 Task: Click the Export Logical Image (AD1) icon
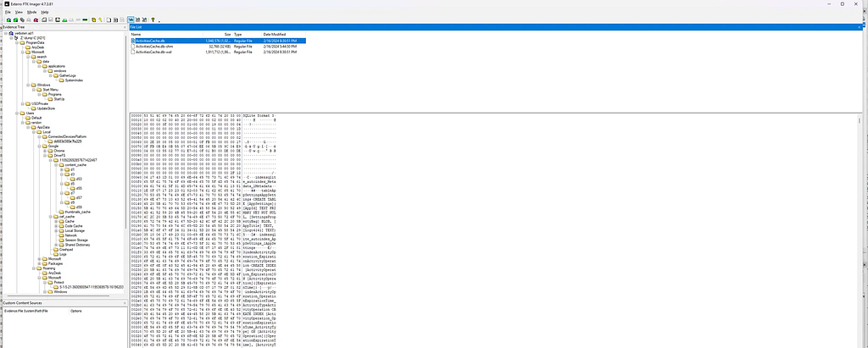tap(58, 20)
